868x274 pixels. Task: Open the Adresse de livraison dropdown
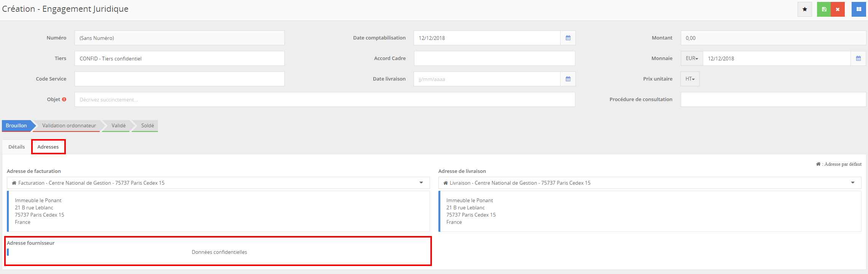pos(852,183)
